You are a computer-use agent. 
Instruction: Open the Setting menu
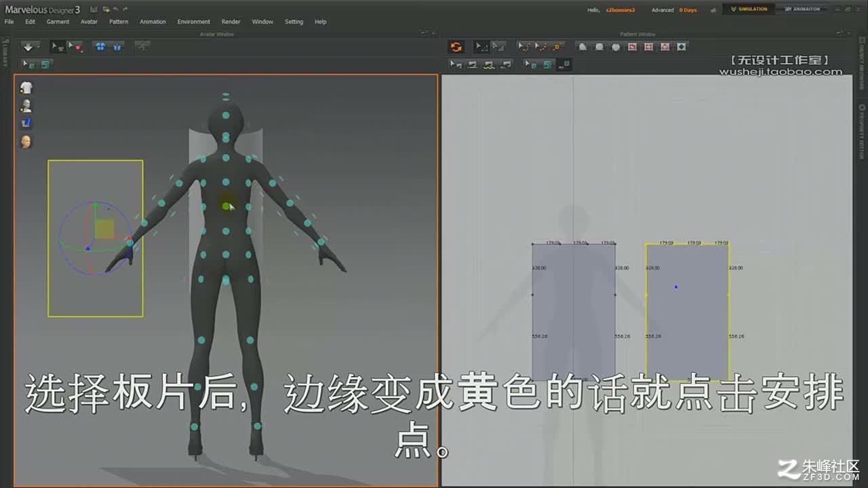pos(294,22)
